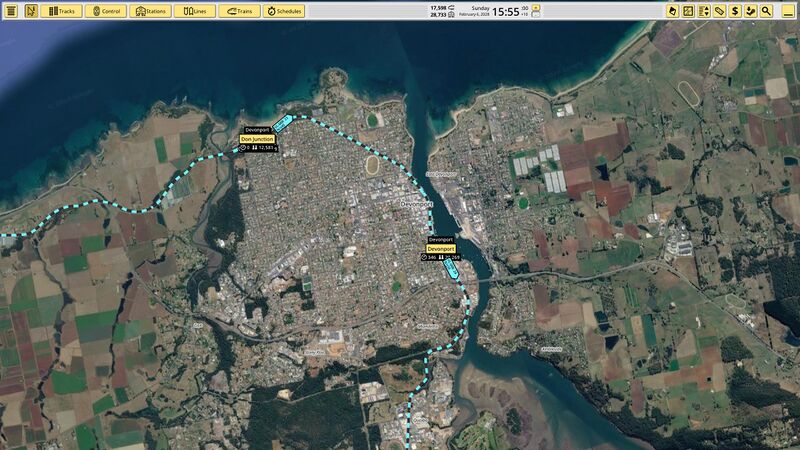800x450 pixels.
Task: Open the Stations menu
Action: [151, 11]
